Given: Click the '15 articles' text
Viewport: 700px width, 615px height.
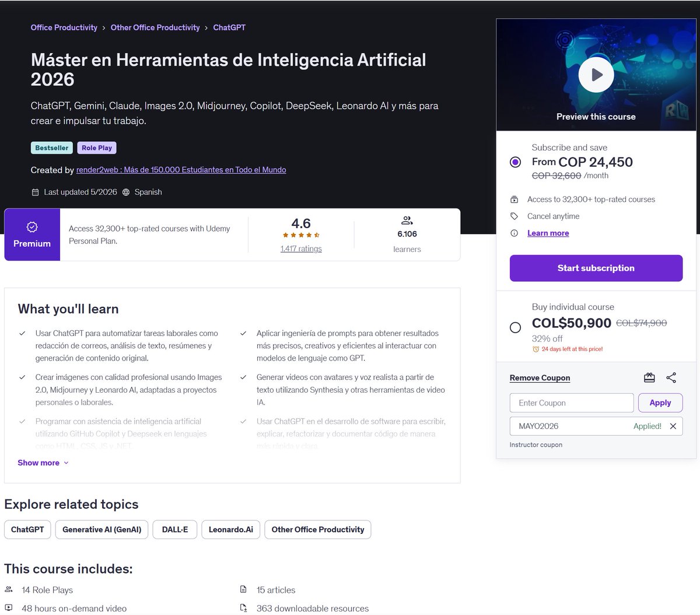Looking at the screenshot, I should coord(276,590).
